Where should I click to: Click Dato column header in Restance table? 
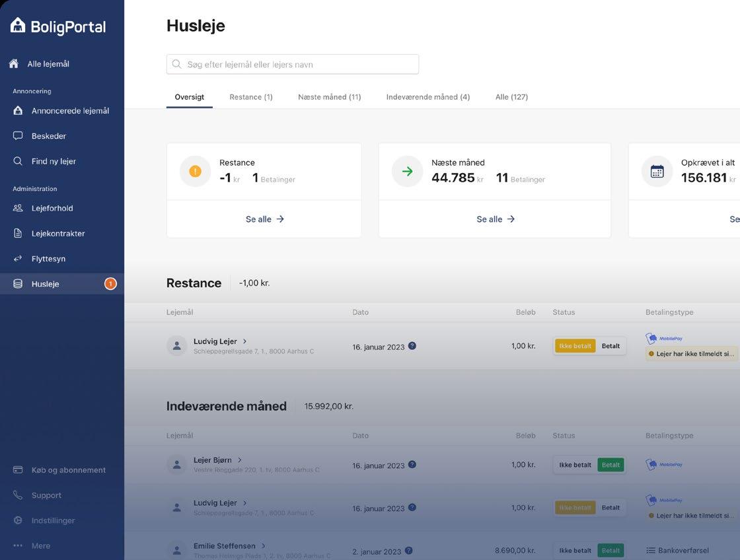(x=361, y=312)
